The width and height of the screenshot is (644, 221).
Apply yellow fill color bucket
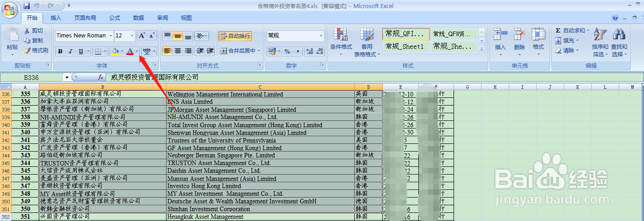pos(115,51)
